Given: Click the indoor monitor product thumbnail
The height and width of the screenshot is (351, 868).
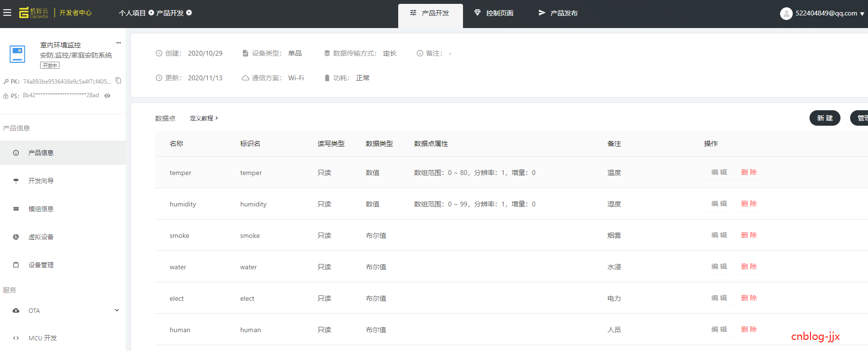Looking at the screenshot, I should pos(17,54).
